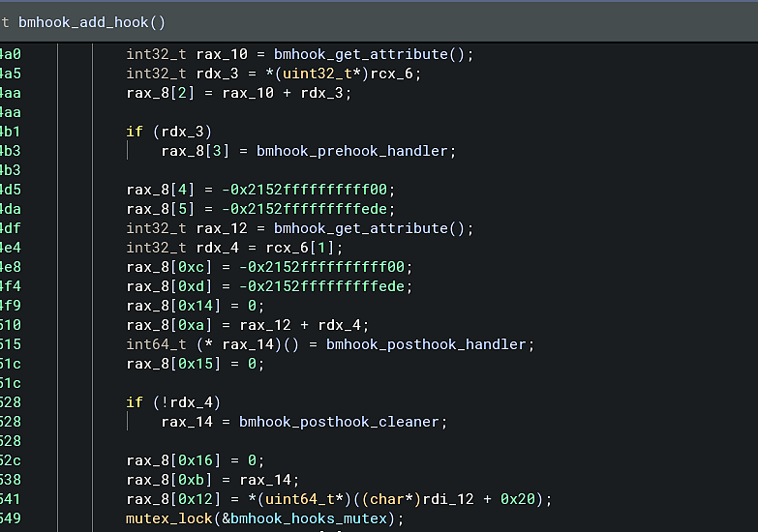Click the rax_8[0x15] assignment target
This screenshot has width=758, height=532.
pyautogui.click(x=173, y=364)
